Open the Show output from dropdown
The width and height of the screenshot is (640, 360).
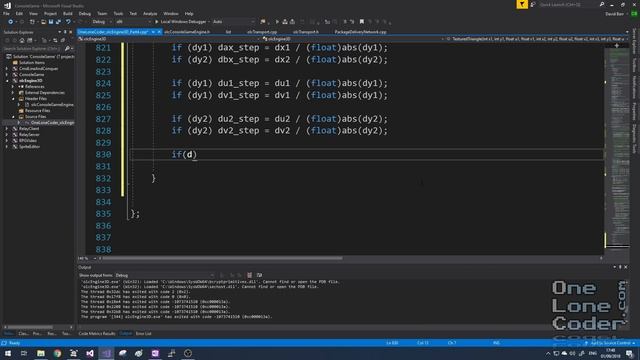coord(164,275)
